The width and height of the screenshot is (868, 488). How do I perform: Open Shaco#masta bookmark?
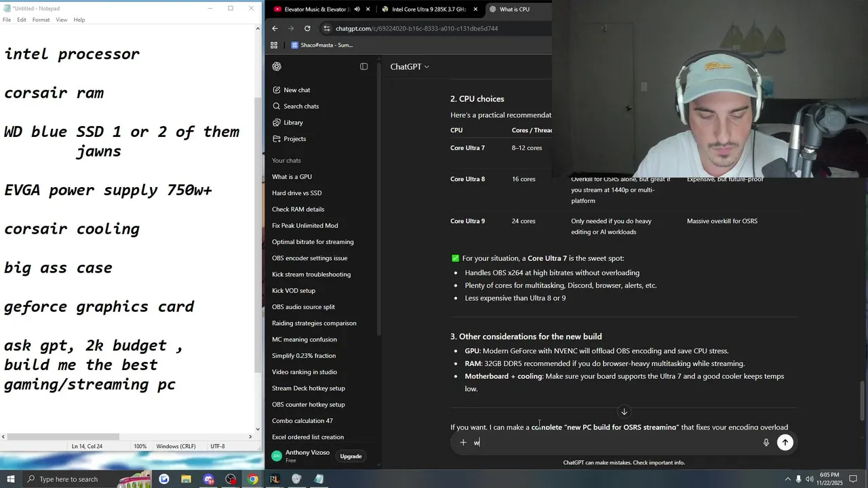[322, 45]
